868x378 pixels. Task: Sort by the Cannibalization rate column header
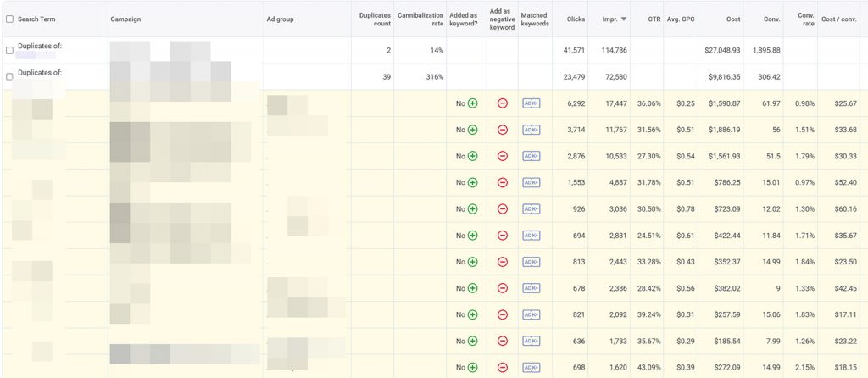420,19
